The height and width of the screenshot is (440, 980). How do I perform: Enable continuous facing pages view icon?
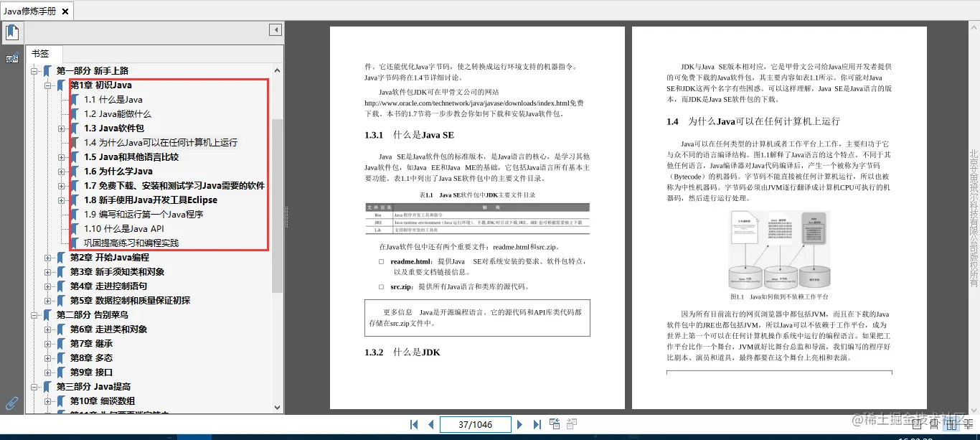969,424
